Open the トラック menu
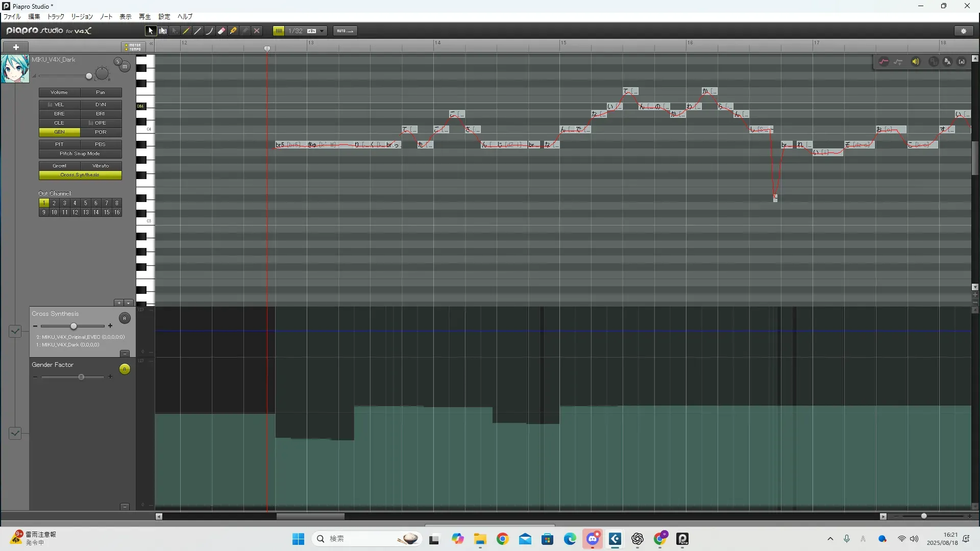 [56, 17]
